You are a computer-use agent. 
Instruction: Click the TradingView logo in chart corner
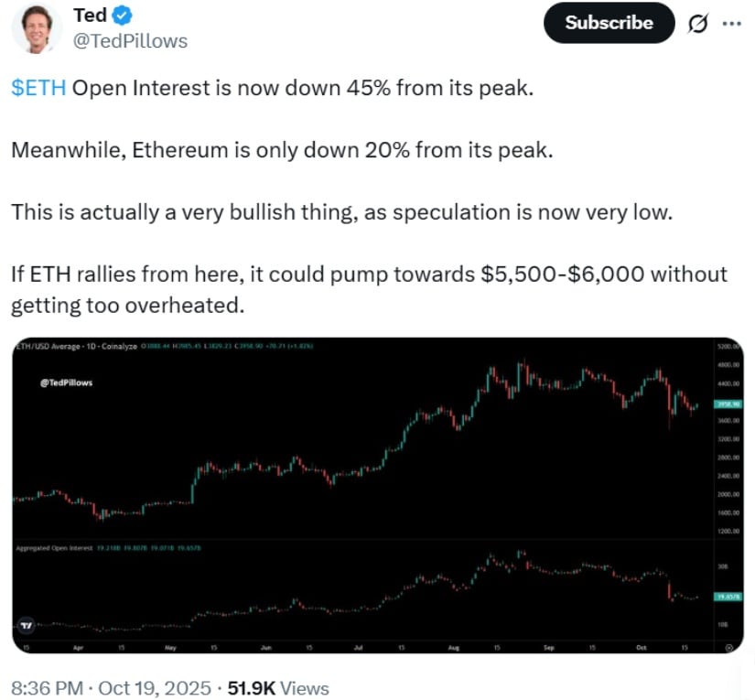pos(28,624)
